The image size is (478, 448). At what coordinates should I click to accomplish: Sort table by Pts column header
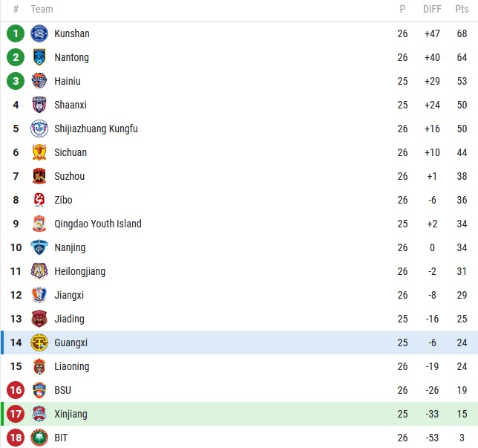click(462, 10)
